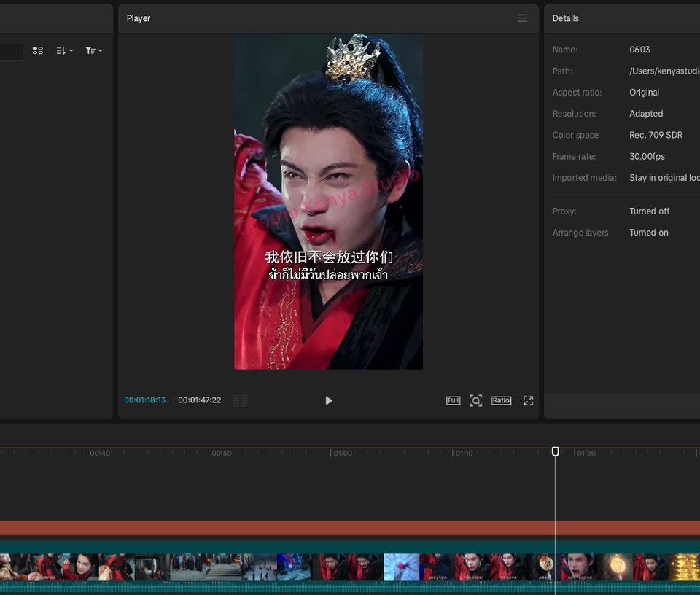700x595 pixels.
Task: Select the orange-red clip track on timeline
Action: click(292, 528)
